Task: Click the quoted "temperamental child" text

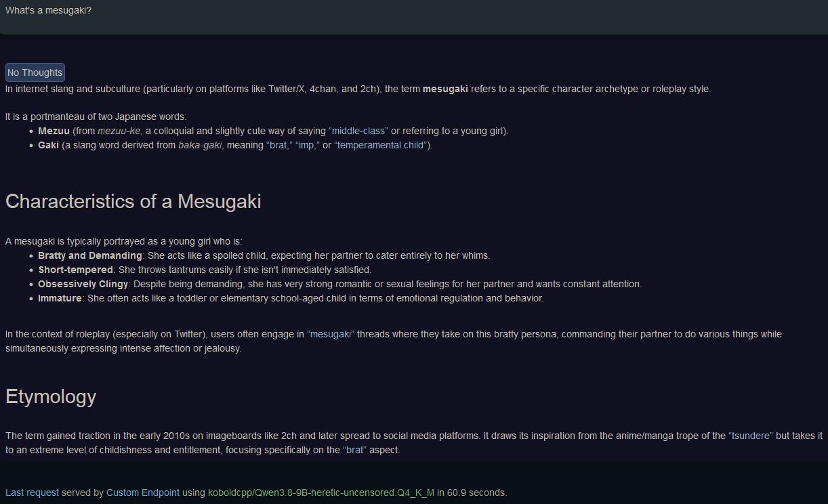Action: tap(381, 145)
